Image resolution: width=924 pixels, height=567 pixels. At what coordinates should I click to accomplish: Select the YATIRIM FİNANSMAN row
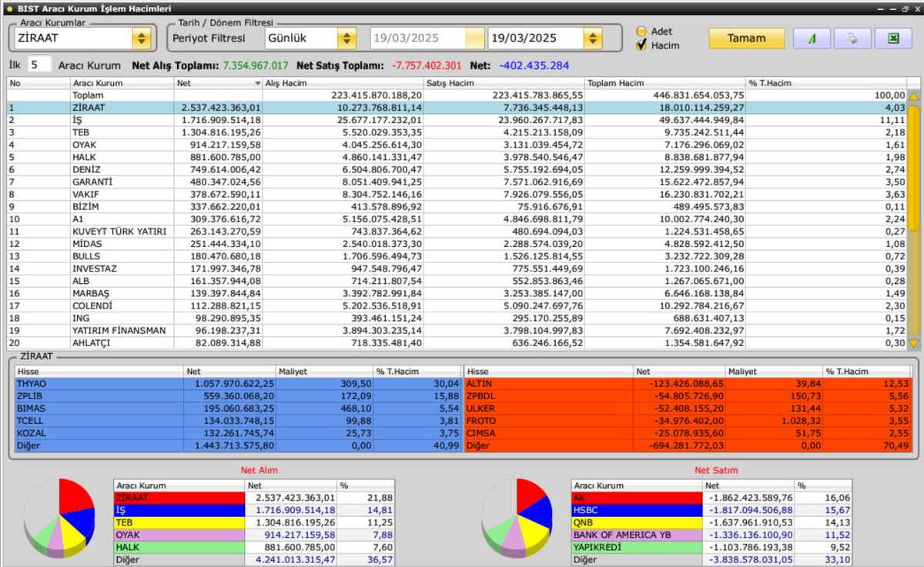(457, 330)
